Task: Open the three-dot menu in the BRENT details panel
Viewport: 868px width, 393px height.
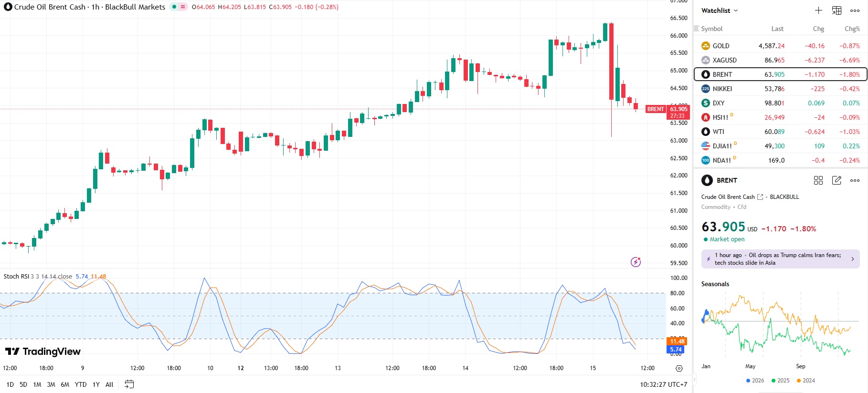Action: point(855,180)
